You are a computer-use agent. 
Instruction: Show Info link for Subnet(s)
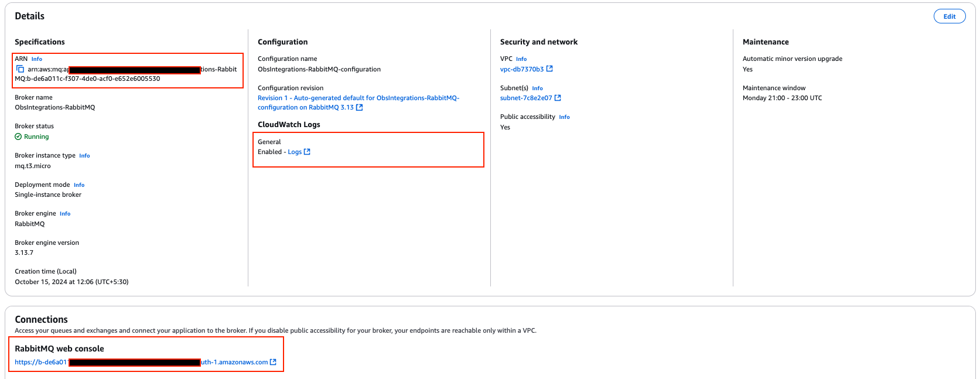pos(537,88)
